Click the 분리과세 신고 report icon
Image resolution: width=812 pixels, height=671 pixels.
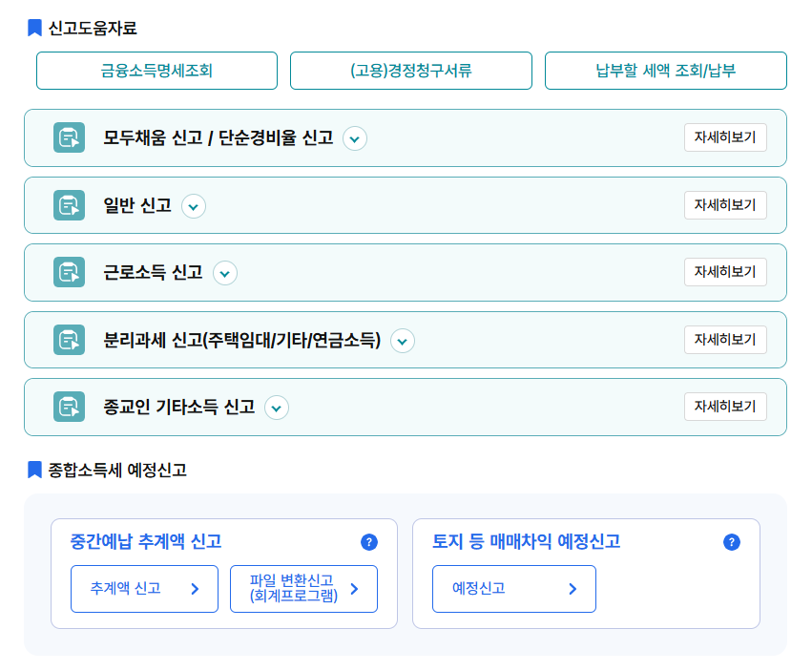(67, 340)
